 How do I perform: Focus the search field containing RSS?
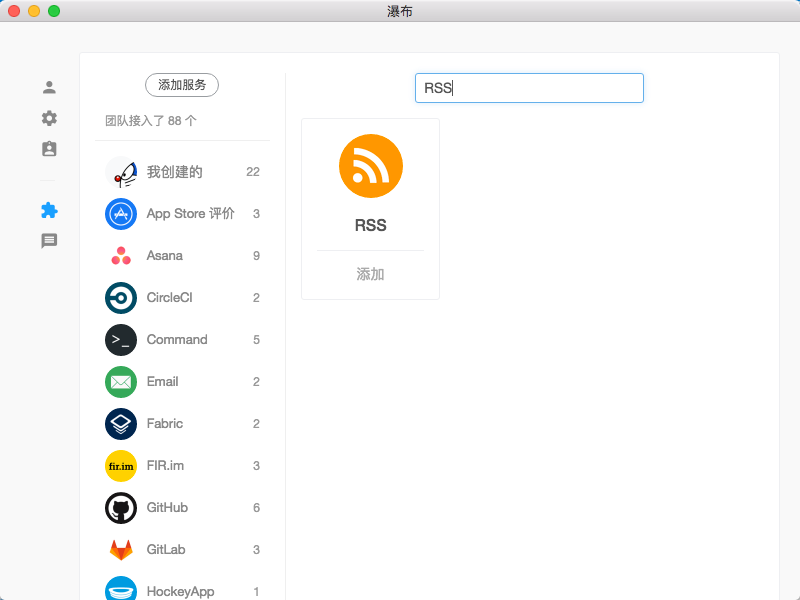point(529,88)
